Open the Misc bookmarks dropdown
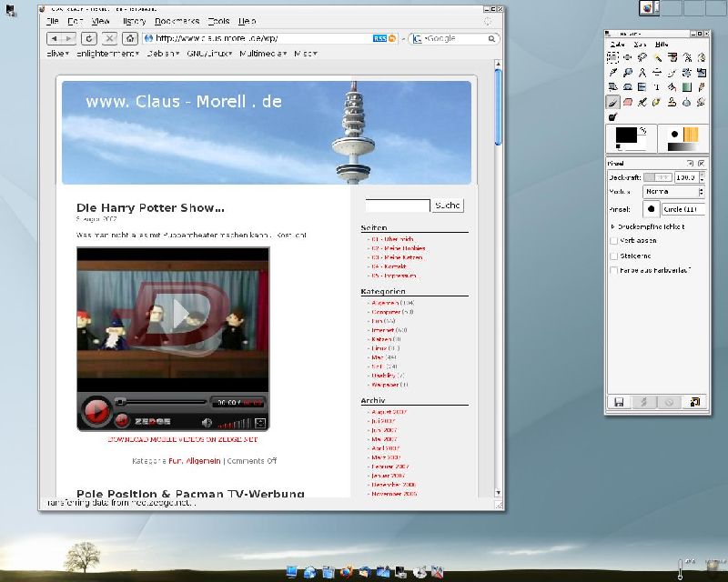728x582 pixels. (x=306, y=54)
